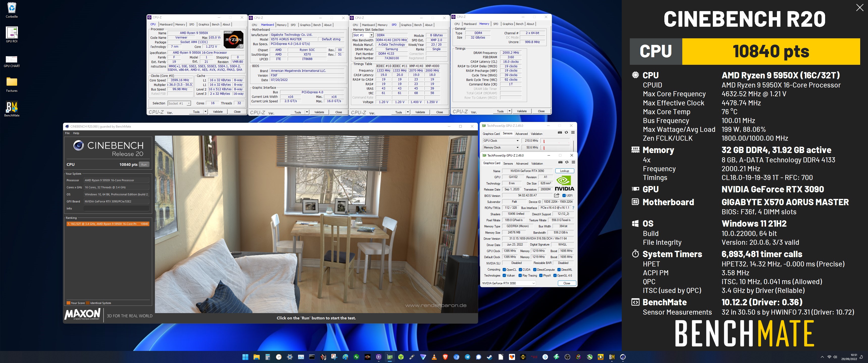The height and width of the screenshot is (363, 868).
Task: Open Ryzen Master from the taskbar
Action: tap(368, 357)
